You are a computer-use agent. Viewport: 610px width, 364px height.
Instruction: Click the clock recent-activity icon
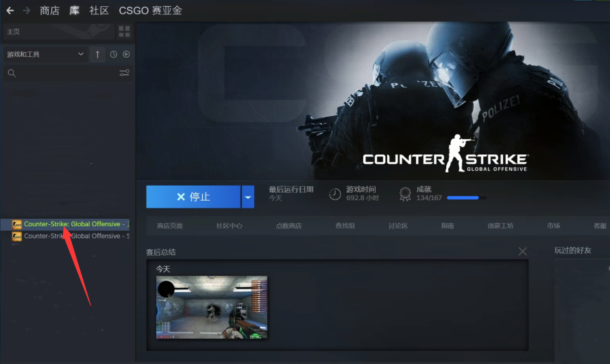(114, 54)
